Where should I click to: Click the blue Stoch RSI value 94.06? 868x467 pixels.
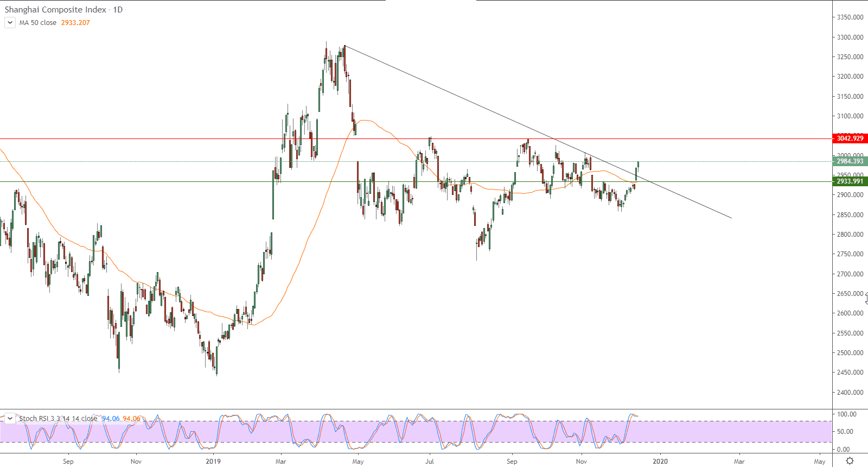click(111, 419)
